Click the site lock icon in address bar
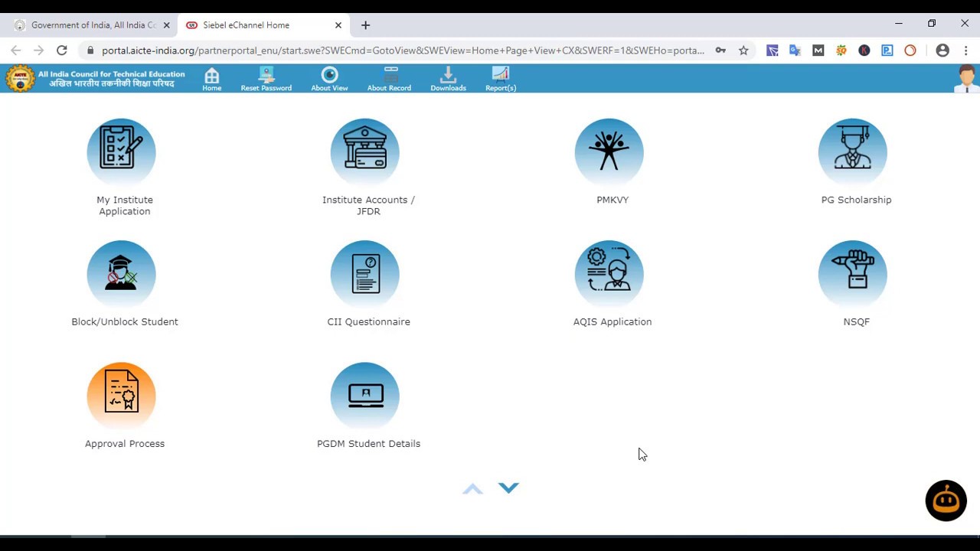980x551 pixels. [x=90, y=51]
